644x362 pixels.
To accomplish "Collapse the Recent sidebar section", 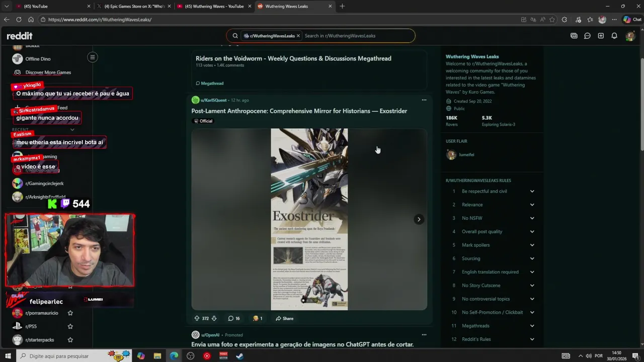I will point(72,130).
